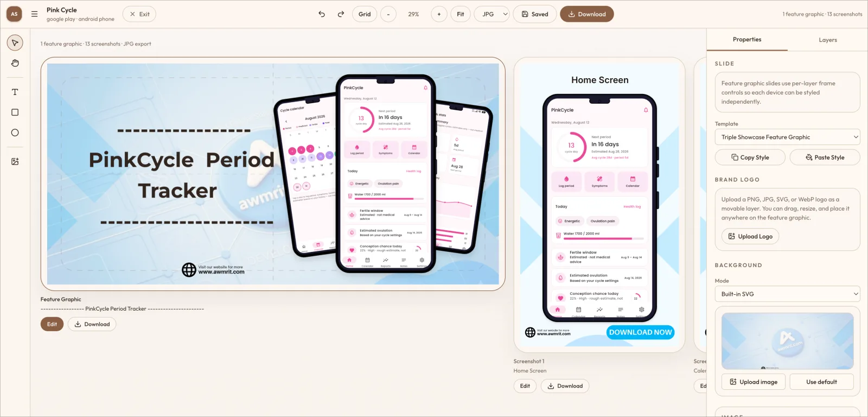
Task: Click Copy Style button
Action: click(750, 157)
